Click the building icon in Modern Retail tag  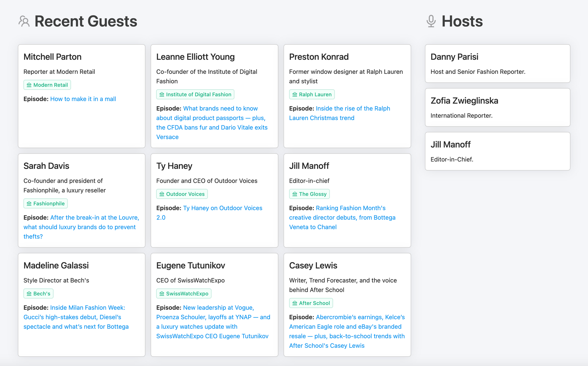29,85
